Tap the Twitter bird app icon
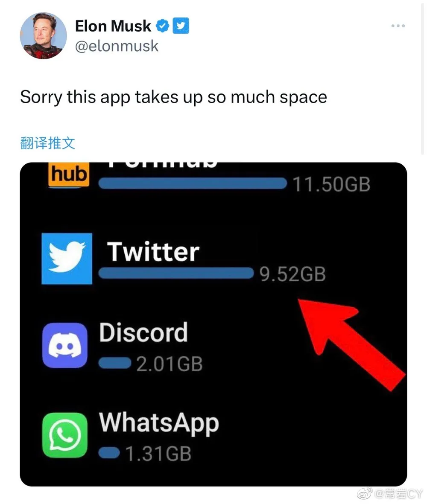 [67, 259]
